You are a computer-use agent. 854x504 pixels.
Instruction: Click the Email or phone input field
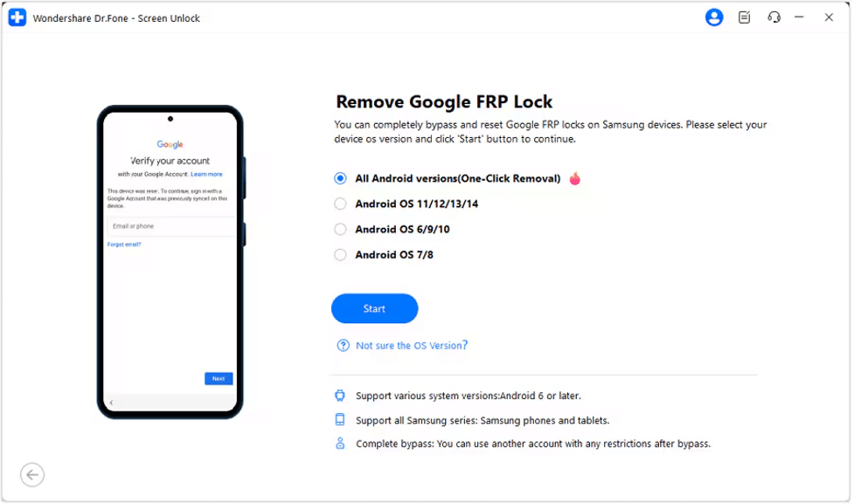(x=170, y=225)
